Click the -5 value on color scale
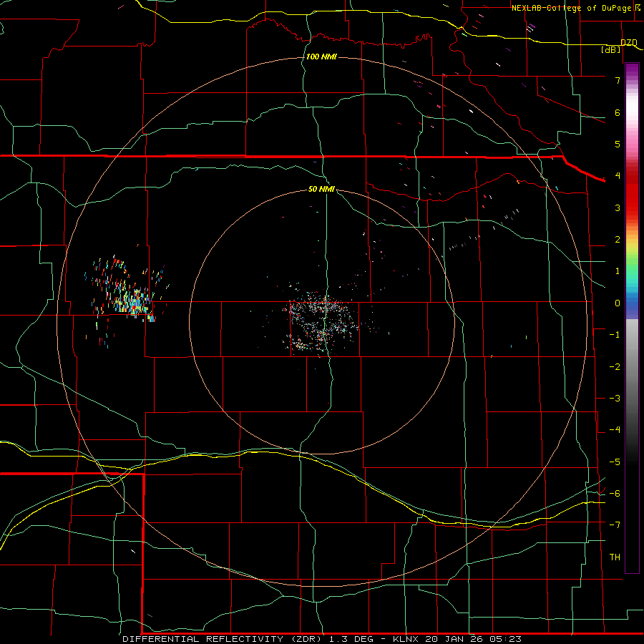The height and width of the screenshot is (644, 644). (x=615, y=462)
